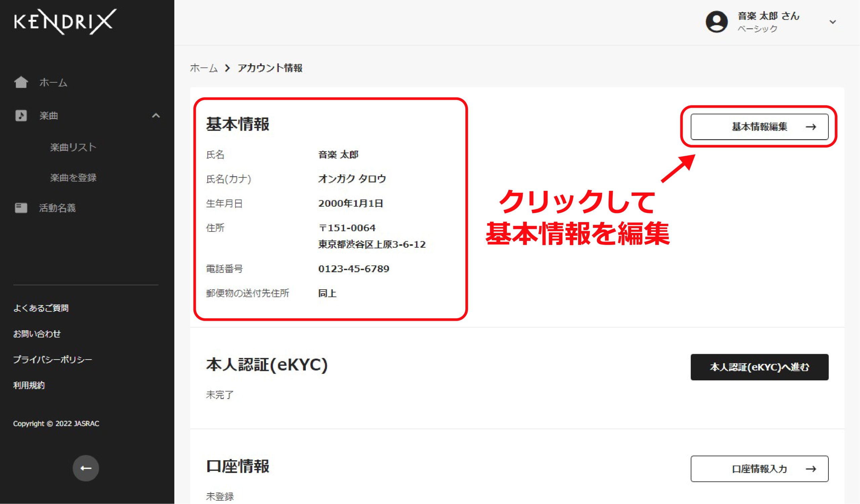Click arrow icon on 口座情報入力 button
Image resolution: width=860 pixels, height=504 pixels.
pyautogui.click(x=811, y=469)
